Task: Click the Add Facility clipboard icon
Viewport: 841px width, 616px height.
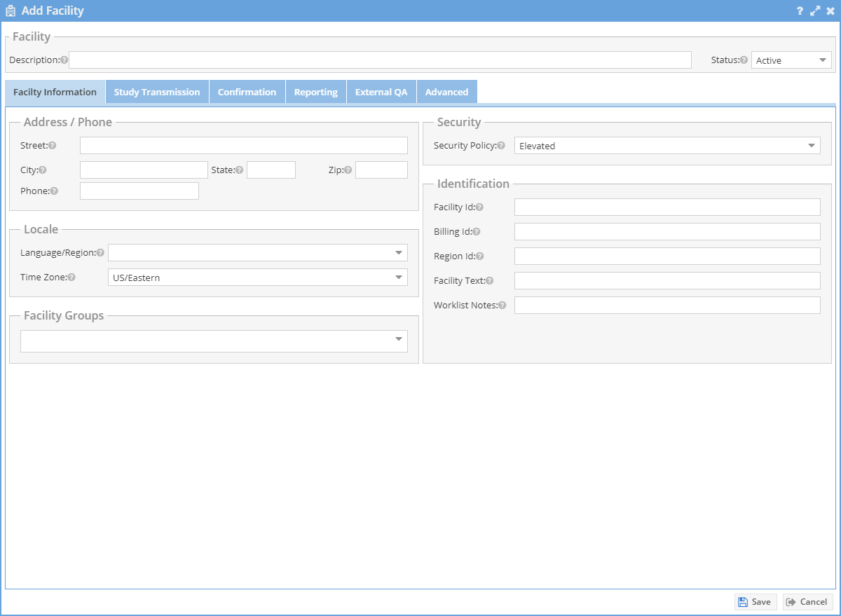Action: (11, 11)
